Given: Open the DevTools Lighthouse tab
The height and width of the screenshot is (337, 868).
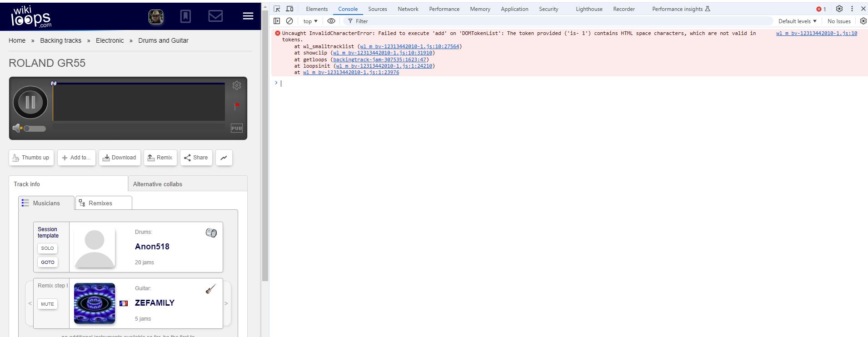Looking at the screenshot, I should click(589, 9).
